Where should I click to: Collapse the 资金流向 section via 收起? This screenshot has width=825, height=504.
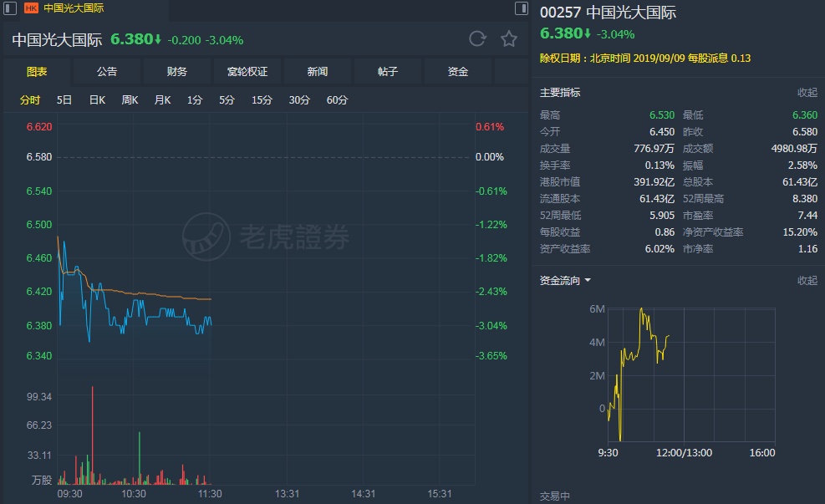point(807,281)
